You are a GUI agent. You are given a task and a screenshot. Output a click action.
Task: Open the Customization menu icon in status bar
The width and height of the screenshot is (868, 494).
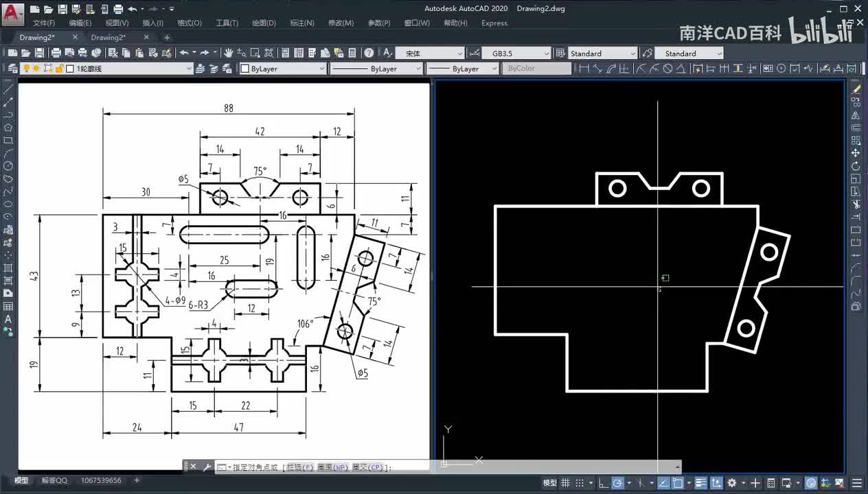[857, 483]
